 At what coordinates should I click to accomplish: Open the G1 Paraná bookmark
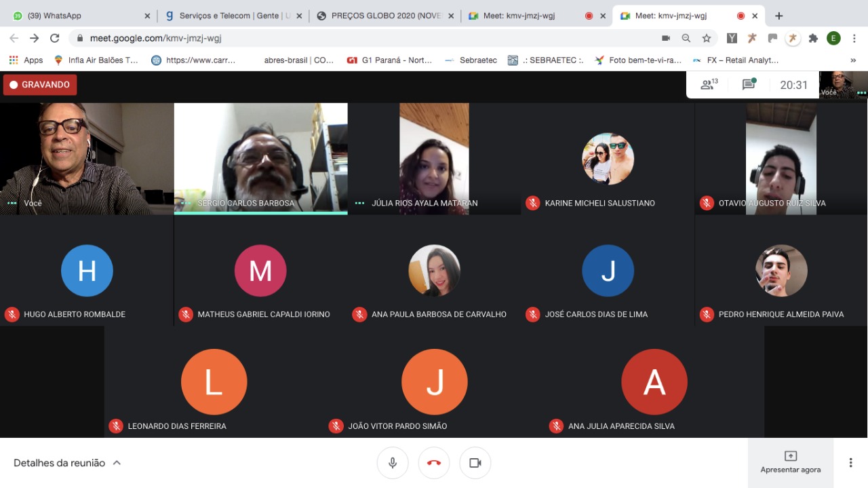[390, 60]
